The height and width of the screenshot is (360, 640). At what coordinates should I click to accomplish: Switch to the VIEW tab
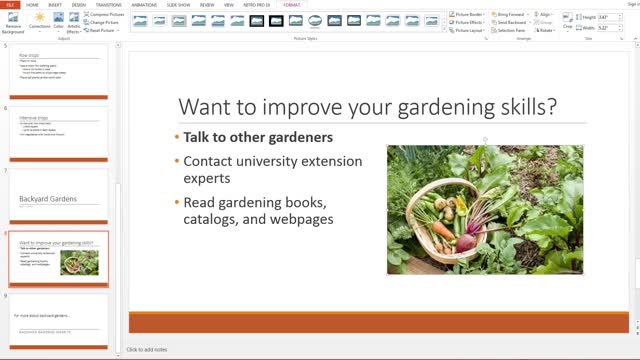(229, 5)
